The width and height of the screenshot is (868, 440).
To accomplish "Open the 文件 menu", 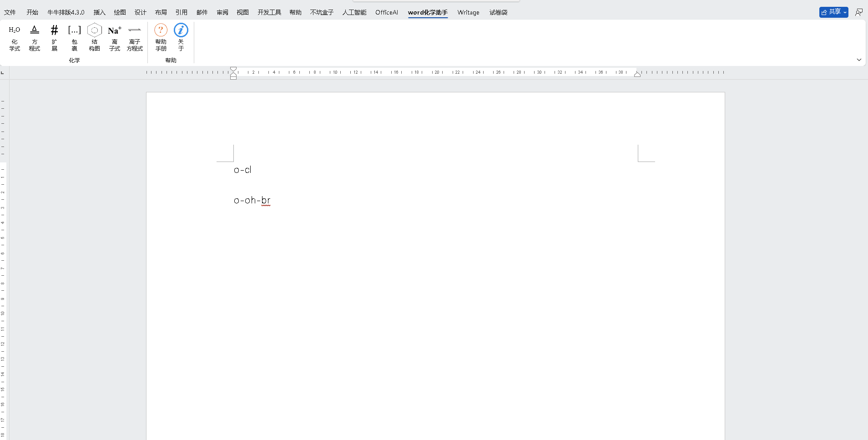I will [x=10, y=12].
